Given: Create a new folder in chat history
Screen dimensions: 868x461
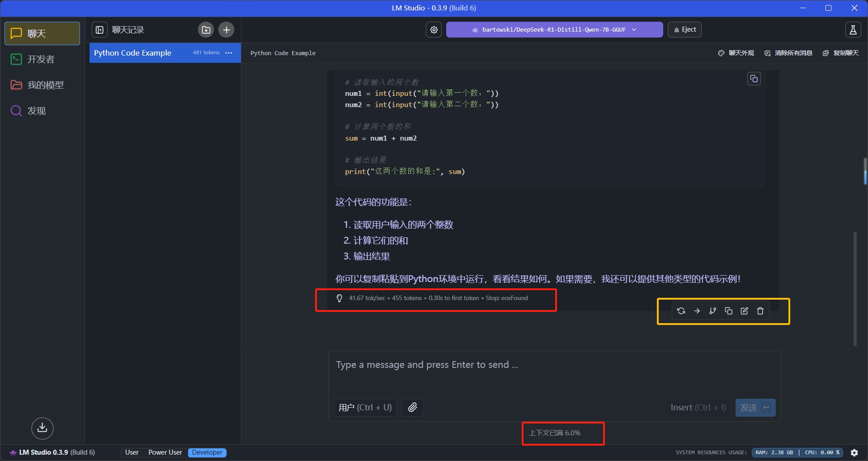Looking at the screenshot, I should 206,30.
